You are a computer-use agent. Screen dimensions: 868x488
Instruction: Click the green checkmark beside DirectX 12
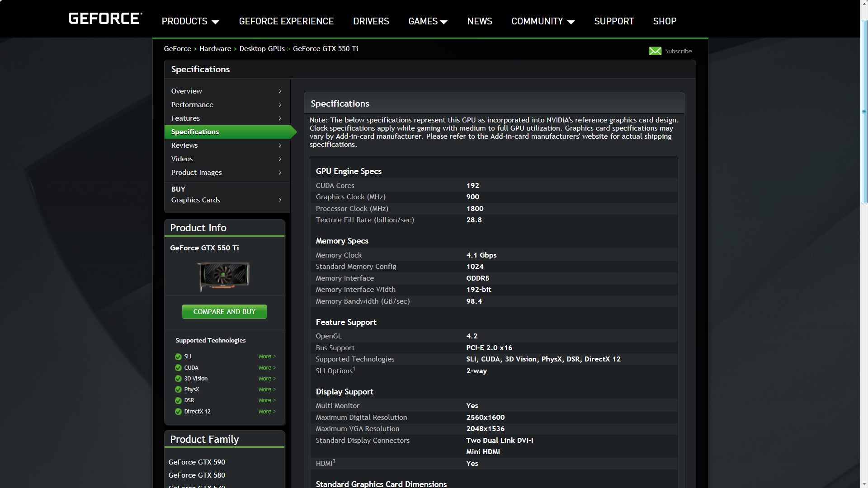tap(178, 412)
